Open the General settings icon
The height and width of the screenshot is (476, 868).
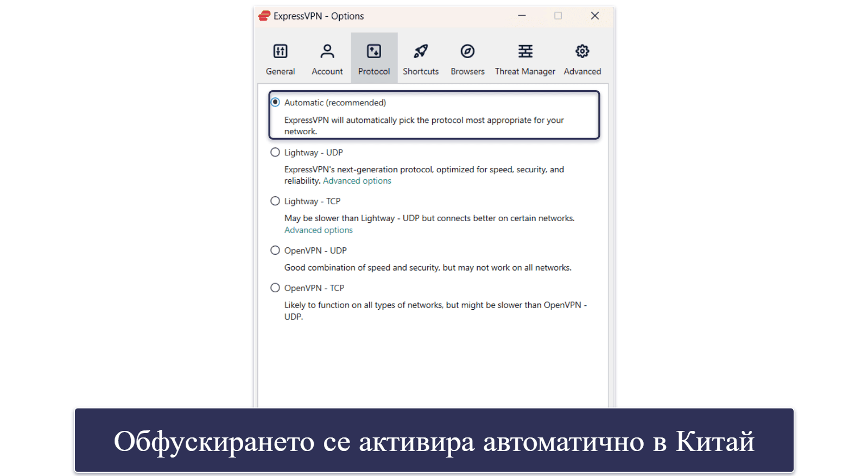click(280, 51)
